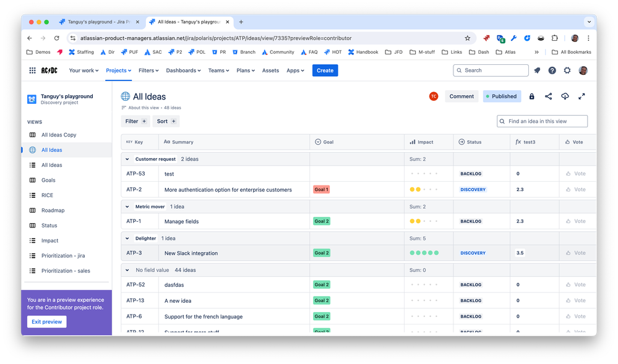
Task: Click the TC user avatar
Action: pyautogui.click(x=434, y=96)
